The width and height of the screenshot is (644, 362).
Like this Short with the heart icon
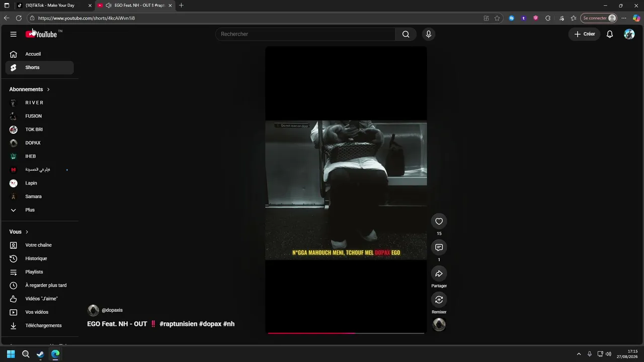439,221
